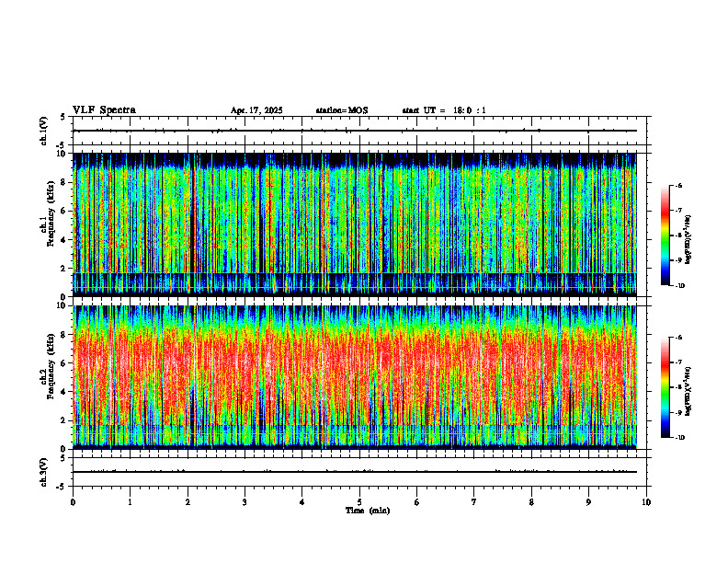
Task: Select the date text "Apr. 17, 2025"
Action: point(256,110)
